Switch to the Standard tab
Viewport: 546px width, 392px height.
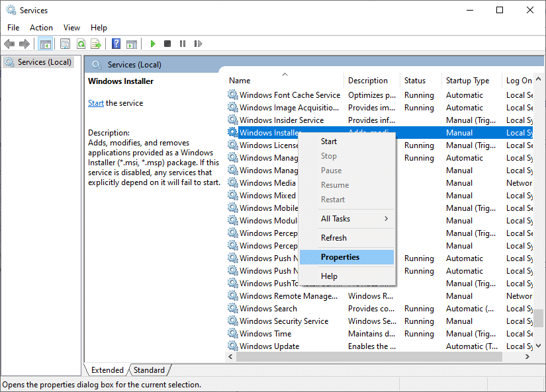[x=149, y=370]
